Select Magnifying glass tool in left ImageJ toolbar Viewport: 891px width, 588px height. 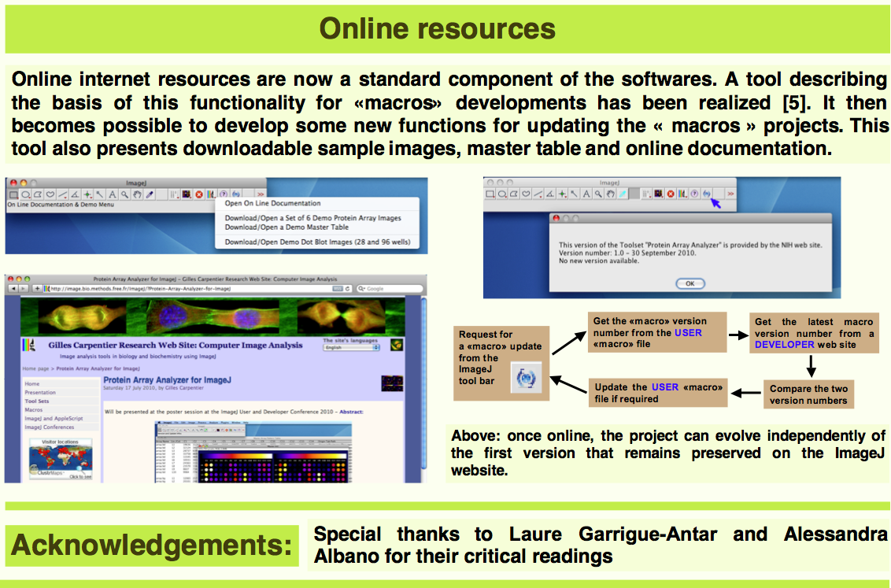tap(124, 194)
